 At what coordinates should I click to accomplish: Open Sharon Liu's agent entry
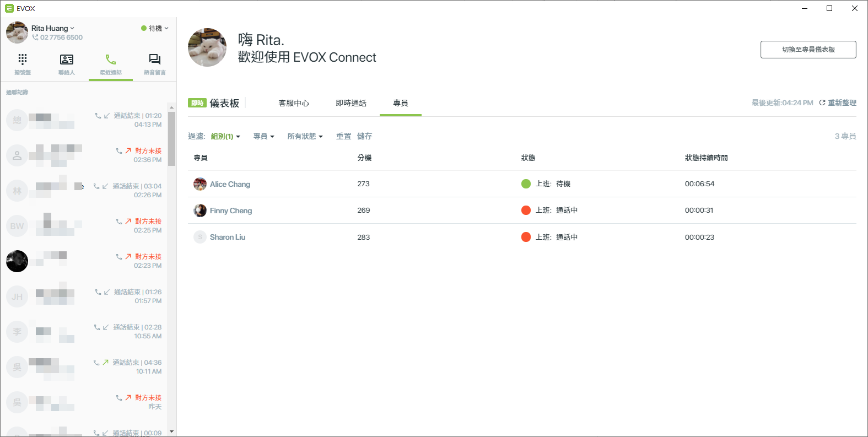tap(228, 237)
